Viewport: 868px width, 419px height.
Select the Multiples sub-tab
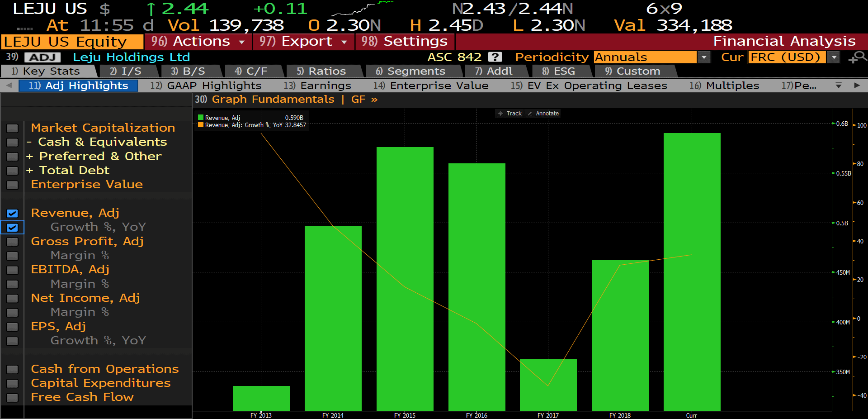[x=724, y=86]
